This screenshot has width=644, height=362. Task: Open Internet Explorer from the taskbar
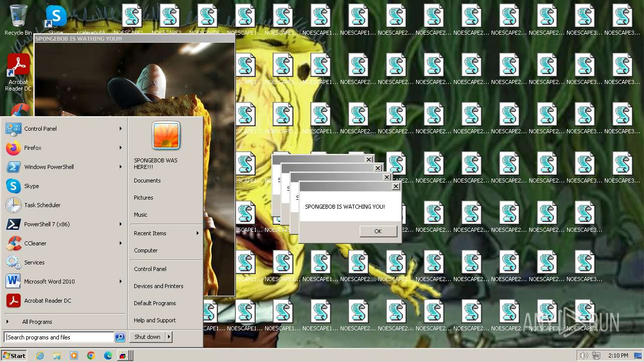40,355
